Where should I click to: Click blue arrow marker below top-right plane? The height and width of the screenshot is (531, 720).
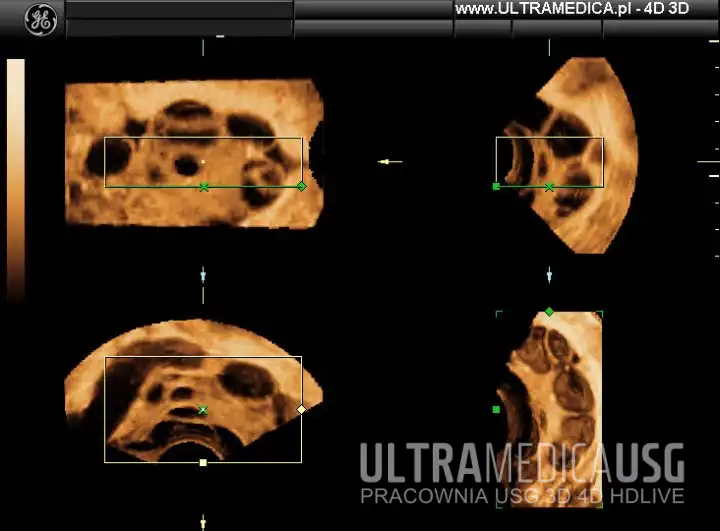point(549,275)
